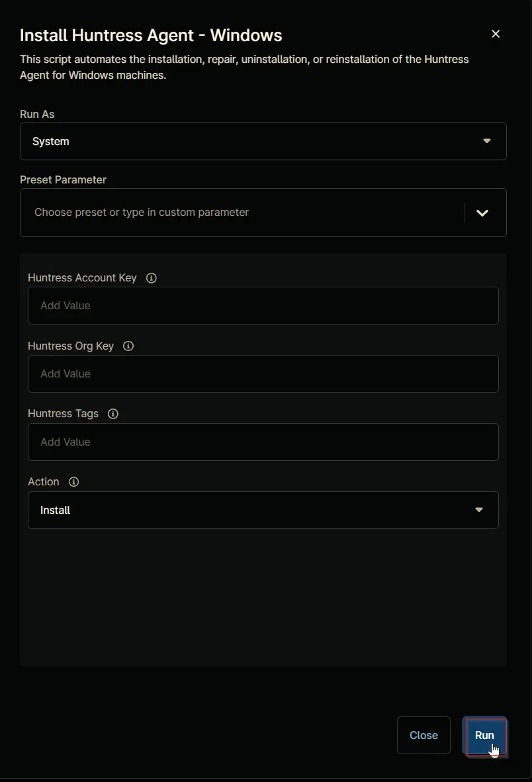Click the info icon next to Huntress Org Key
Image resolution: width=532 pixels, height=782 pixels.
point(128,346)
